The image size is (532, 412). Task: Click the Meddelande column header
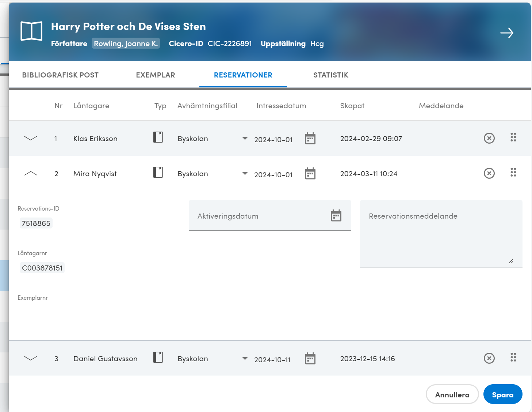point(441,106)
